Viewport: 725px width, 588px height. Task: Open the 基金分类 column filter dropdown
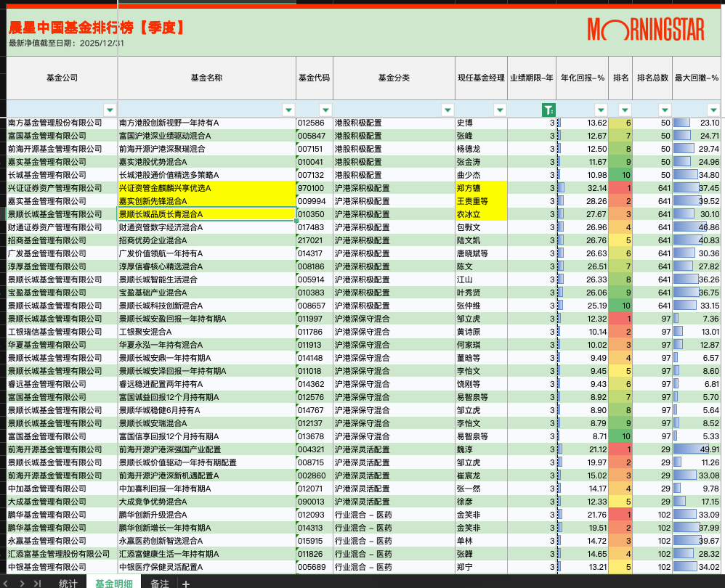click(447, 110)
